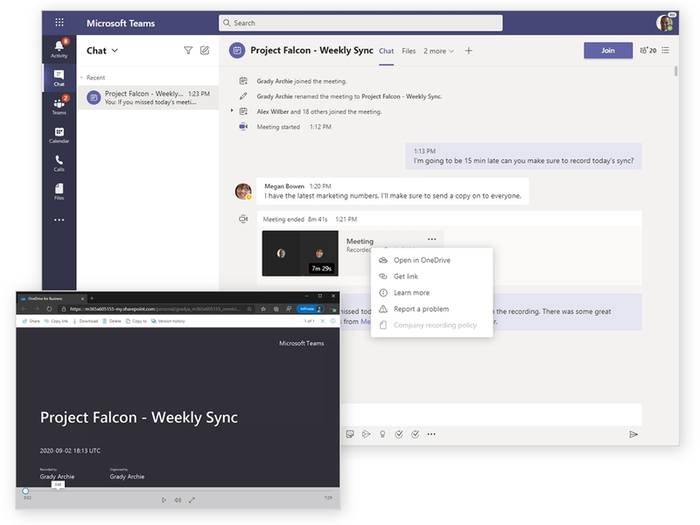Choose 'Open in OneDrive' from context menu

432,260
